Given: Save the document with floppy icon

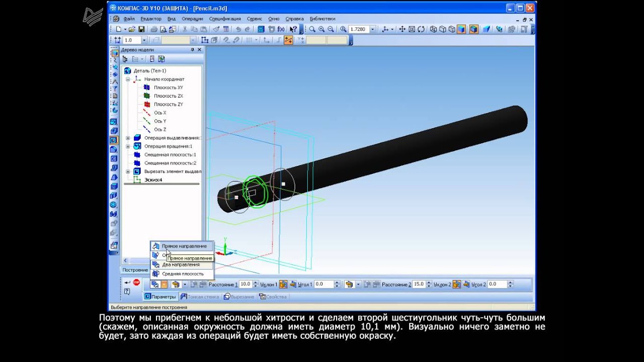Looking at the screenshot, I should 141,29.
